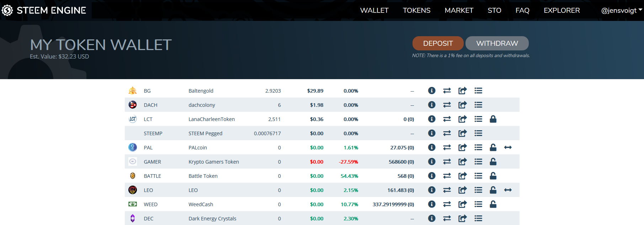View BG transaction history list icon

(x=478, y=90)
